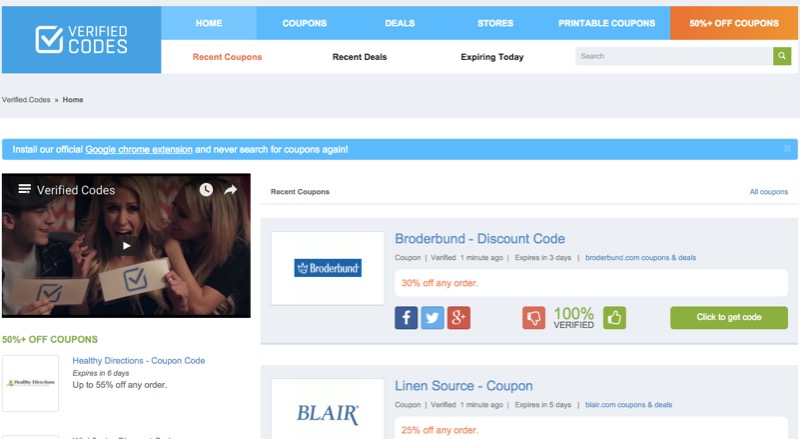Open the Home navigation tab
This screenshot has height=439, width=800.
click(x=209, y=23)
